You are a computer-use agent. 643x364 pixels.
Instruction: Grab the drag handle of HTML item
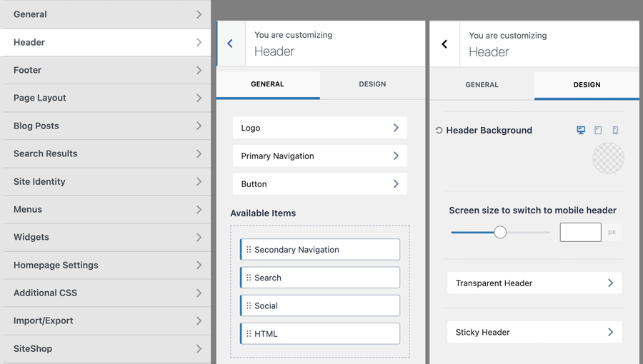249,334
